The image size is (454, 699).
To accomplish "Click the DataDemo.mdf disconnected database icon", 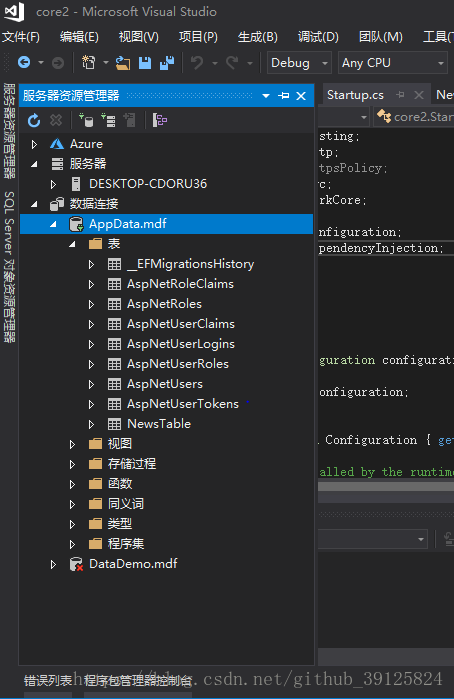I will (x=76, y=564).
